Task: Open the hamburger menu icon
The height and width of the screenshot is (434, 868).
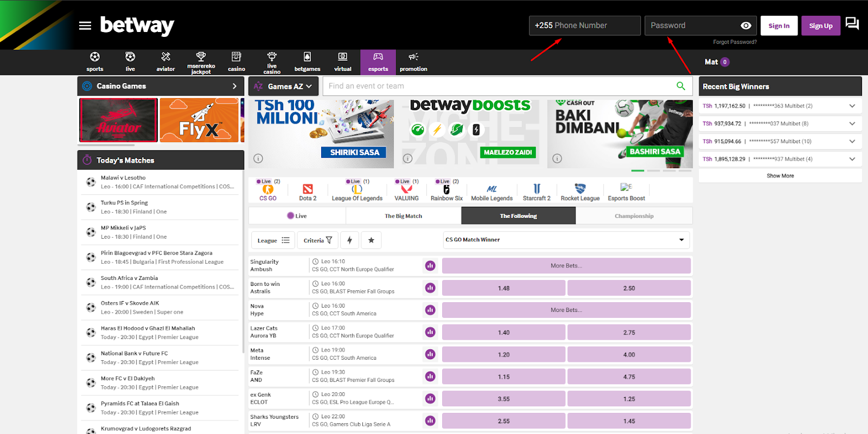Action: (x=85, y=25)
